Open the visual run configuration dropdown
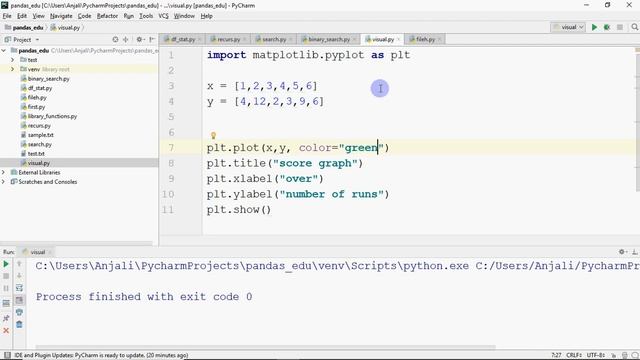640x360 pixels. click(x=569, y=27)
